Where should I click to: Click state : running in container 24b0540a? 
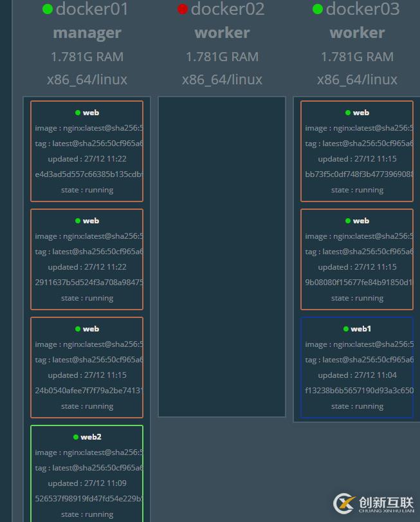coord(87,407)
